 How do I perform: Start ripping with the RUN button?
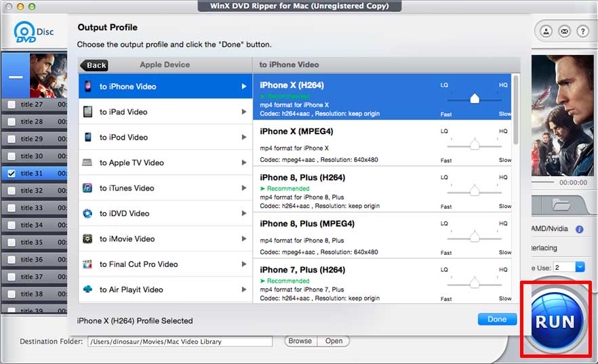555,321
